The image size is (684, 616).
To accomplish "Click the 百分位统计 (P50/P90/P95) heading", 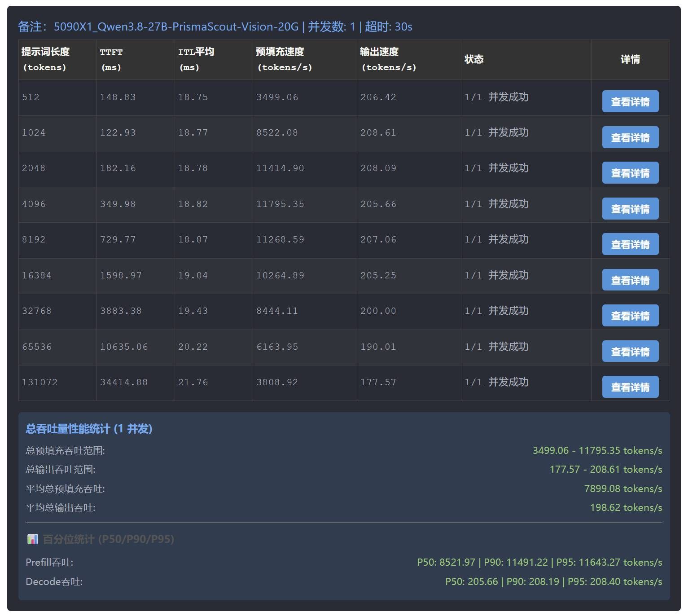I will click(x=108, y=539).
